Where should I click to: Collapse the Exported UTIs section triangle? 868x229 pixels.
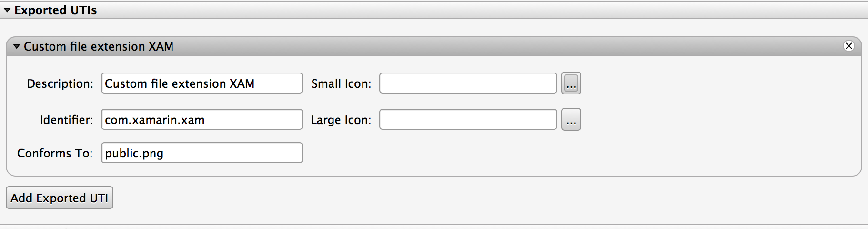(7, 10)
